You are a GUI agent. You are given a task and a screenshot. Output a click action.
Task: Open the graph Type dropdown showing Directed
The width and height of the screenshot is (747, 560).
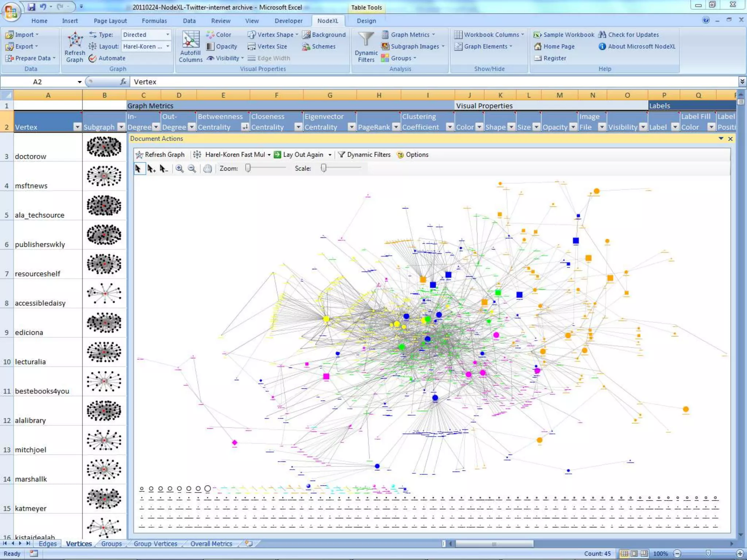click(146, 35)
